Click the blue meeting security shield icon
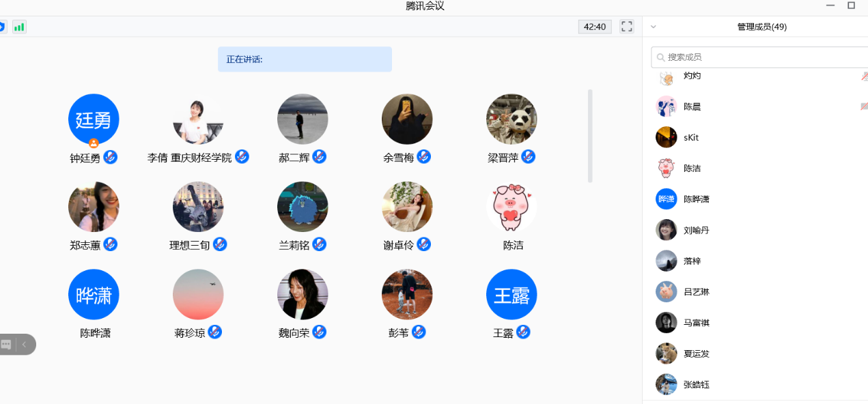Viewport: 868px width, 404px height. (x=1, y=27)
